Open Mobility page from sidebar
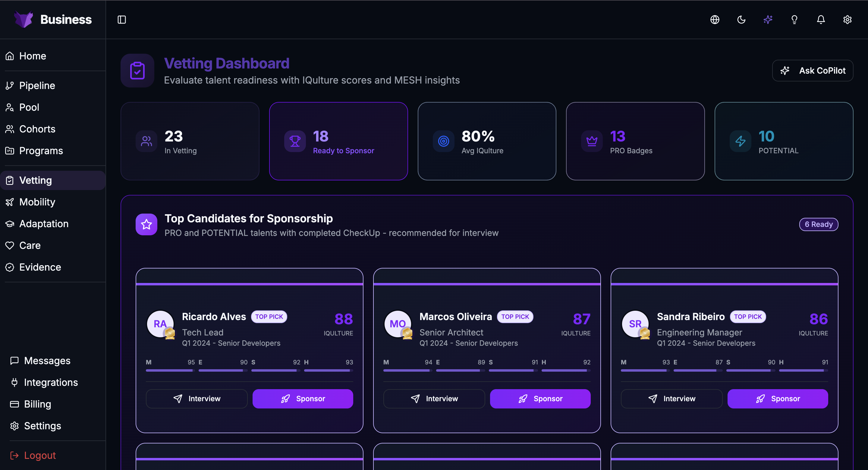Screen dimensions: 868x470 37,202
